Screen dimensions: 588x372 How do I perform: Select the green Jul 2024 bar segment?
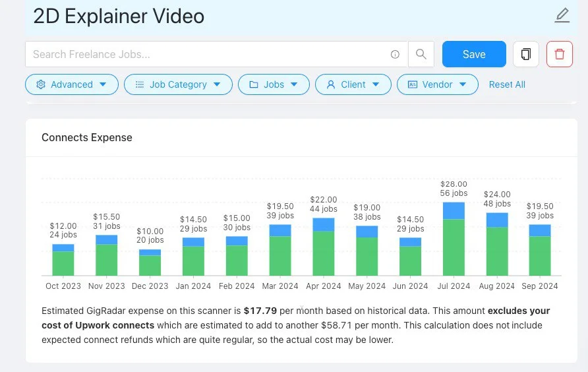click(x=454, y=247)
